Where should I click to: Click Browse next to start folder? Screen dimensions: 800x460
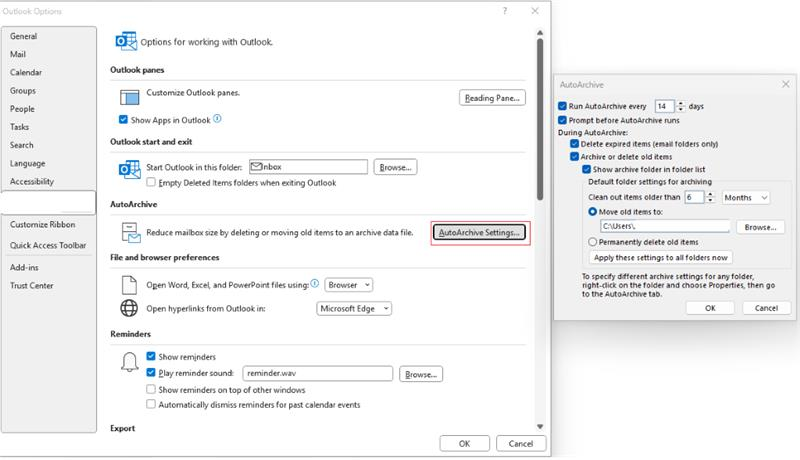(x=395, y=167)
